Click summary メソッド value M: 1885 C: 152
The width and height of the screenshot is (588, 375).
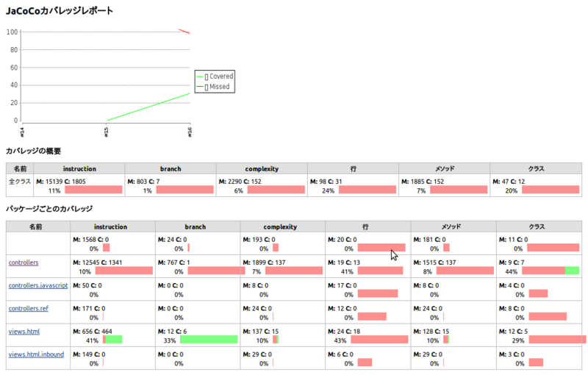click(423, 182)
